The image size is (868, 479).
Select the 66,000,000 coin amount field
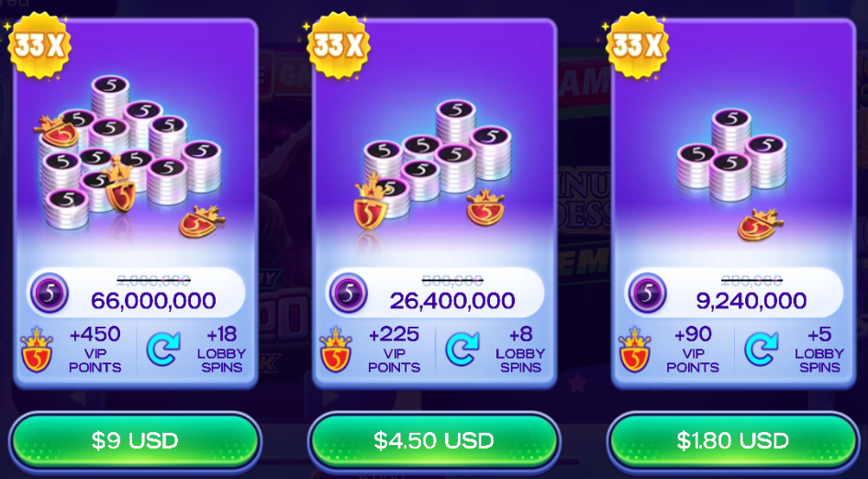point(136,293)
